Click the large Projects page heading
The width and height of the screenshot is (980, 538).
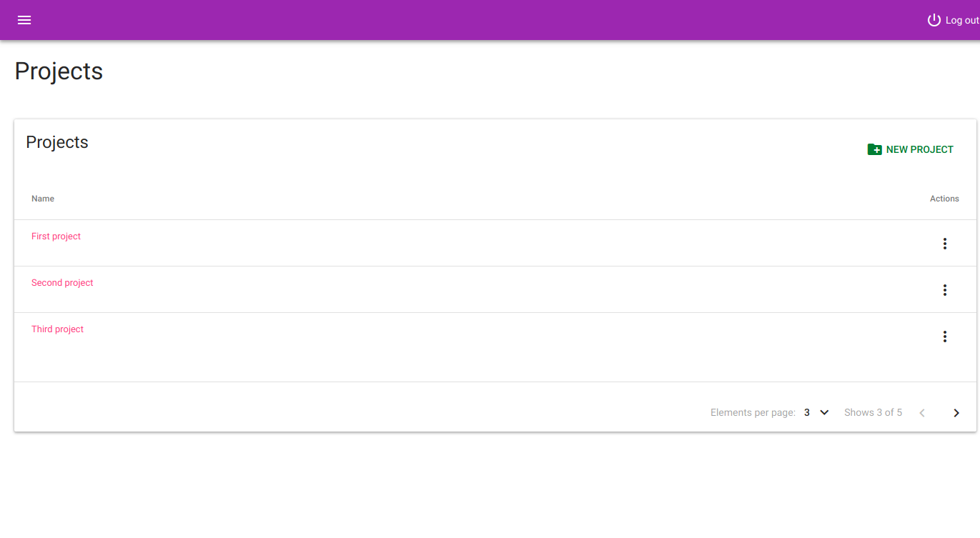click(x=59, y=71)
